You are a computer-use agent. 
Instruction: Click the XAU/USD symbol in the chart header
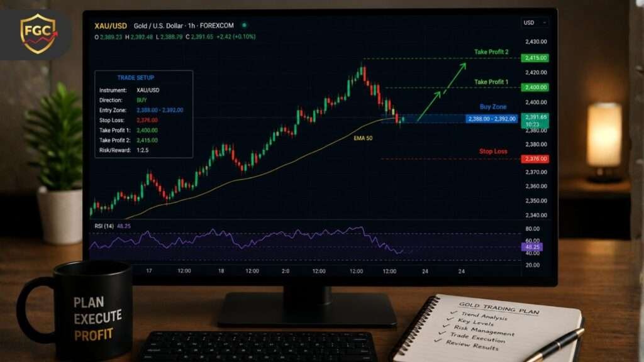[x=111, y=26]
